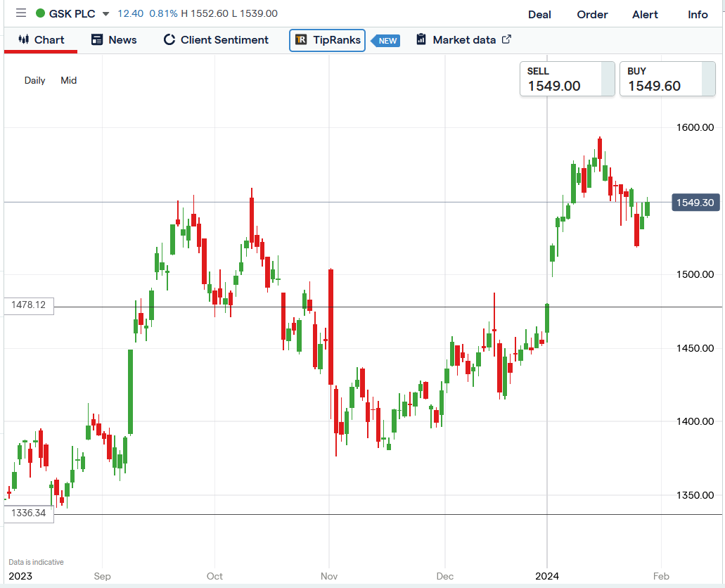Viewport: 725px width, 588px height.
Task: Click the 1450.00 price axis label
Action: pos(695,348)
